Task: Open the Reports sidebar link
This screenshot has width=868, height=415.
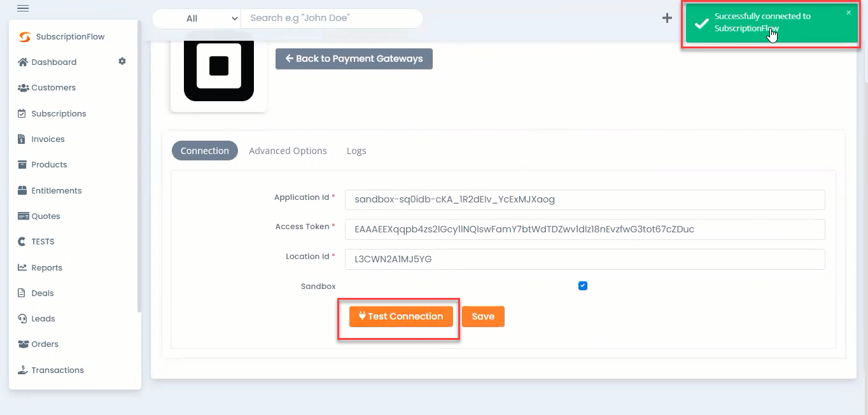Action: (47, 267)
